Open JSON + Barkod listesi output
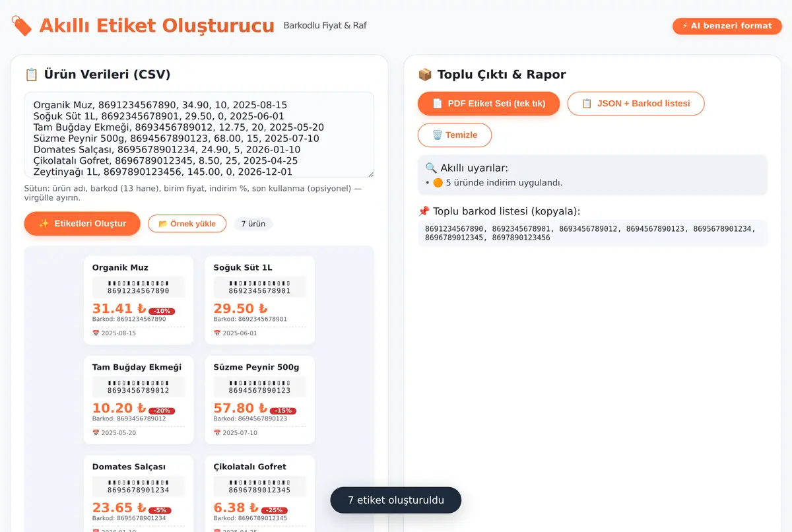Image resolution: width=792 pixels, height=532 pixels. point(636,104)
